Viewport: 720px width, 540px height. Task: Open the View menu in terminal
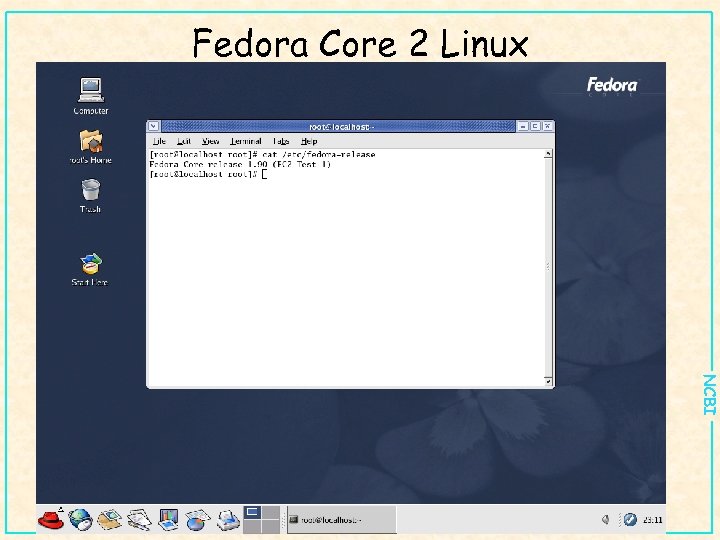(x=210, y=141)
